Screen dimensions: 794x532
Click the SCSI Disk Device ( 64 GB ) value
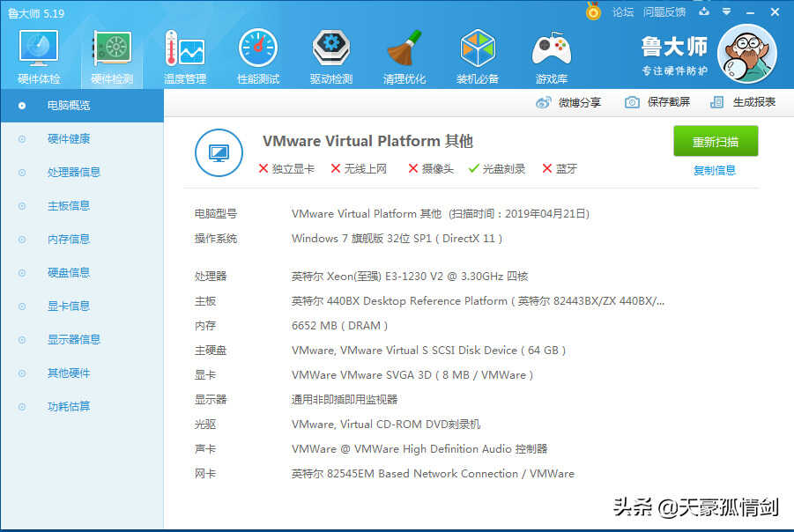428,351
